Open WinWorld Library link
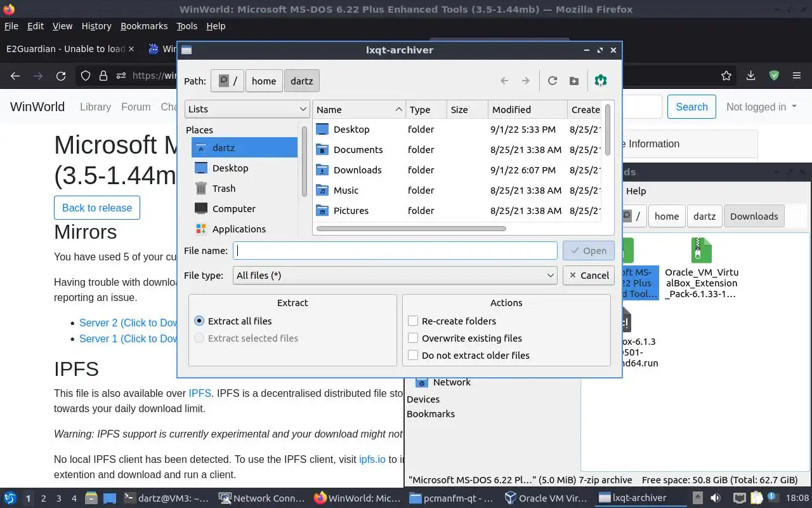The image size is (812, 508). click(95, 107)
